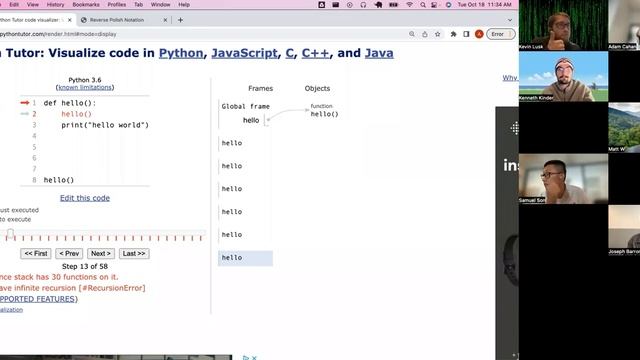Open Control Center in the menu bar
This screenshot has height=360, width=640.
435,4
